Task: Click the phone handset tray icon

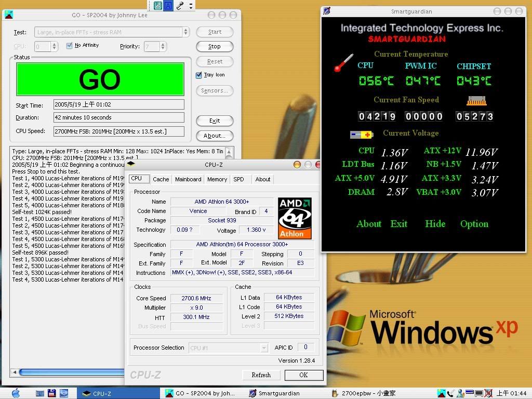Action: [450, 394]
